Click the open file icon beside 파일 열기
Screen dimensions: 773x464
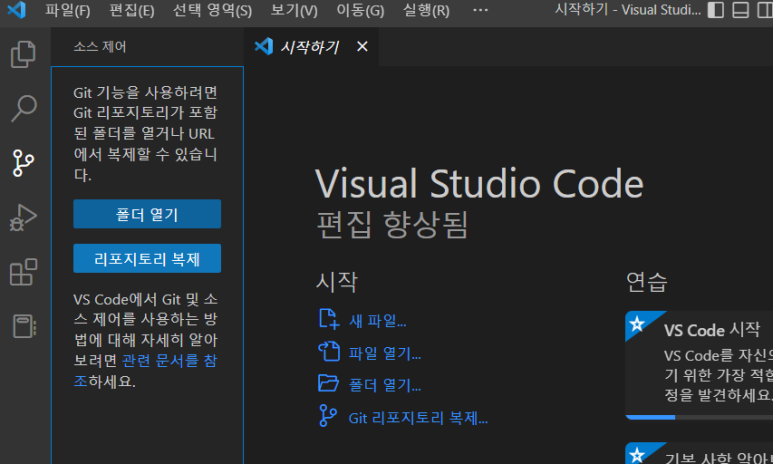click(x=329, y=352)
